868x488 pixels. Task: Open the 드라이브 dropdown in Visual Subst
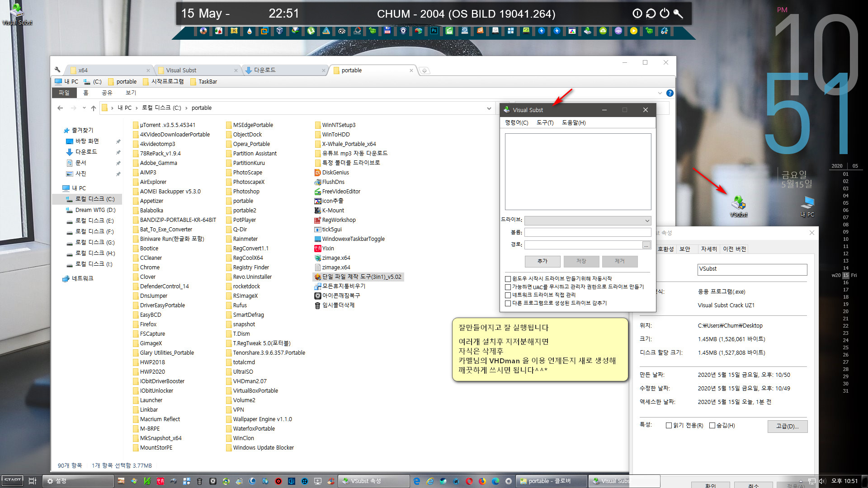[588, 221]
